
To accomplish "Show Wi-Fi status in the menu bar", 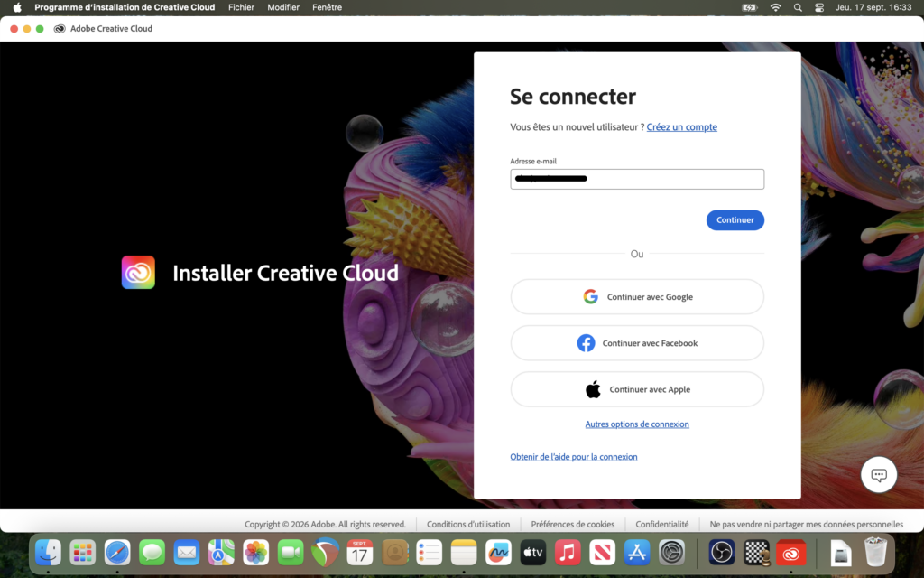I will pos(775,7).
